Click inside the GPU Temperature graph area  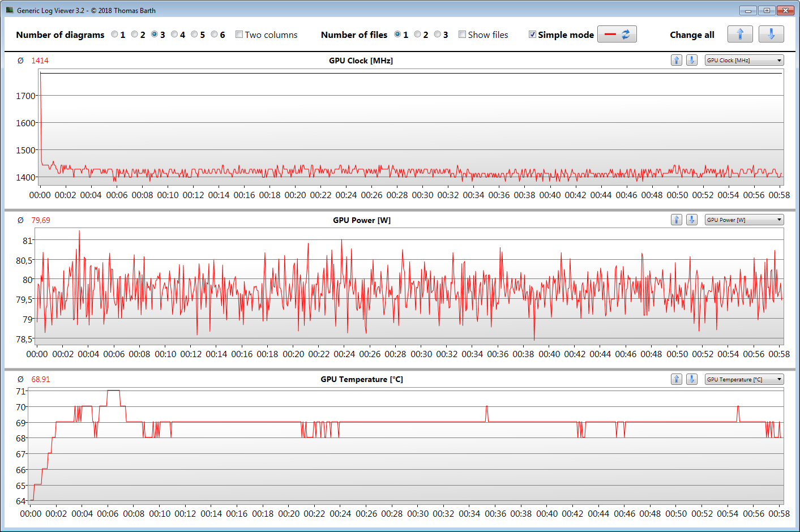point(407,446)
